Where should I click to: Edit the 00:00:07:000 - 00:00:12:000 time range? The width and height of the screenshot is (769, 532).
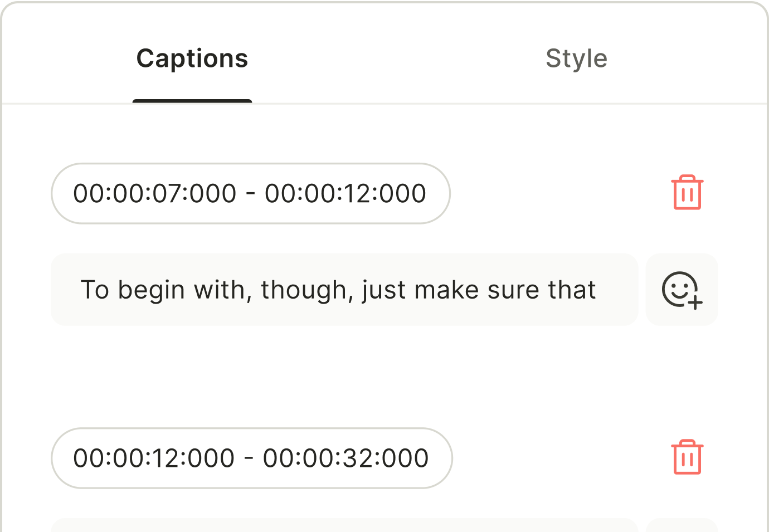coord(250,193)
